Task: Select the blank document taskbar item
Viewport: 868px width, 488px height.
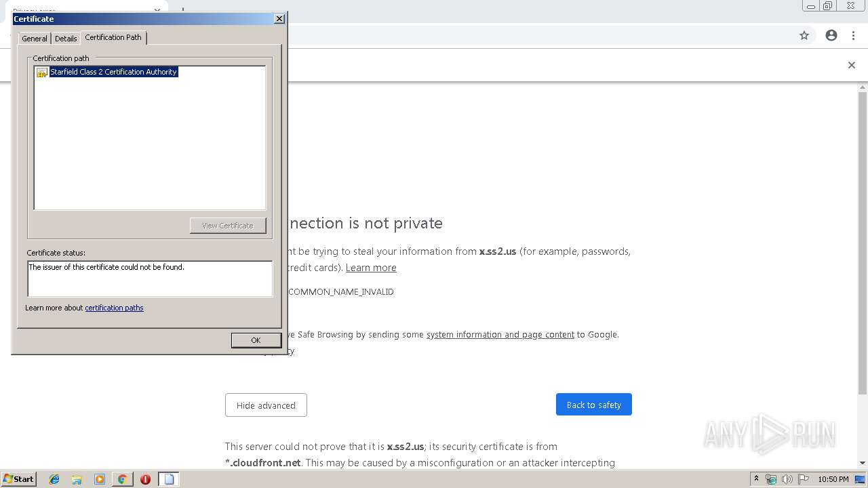Action: (x=169, y=479)
